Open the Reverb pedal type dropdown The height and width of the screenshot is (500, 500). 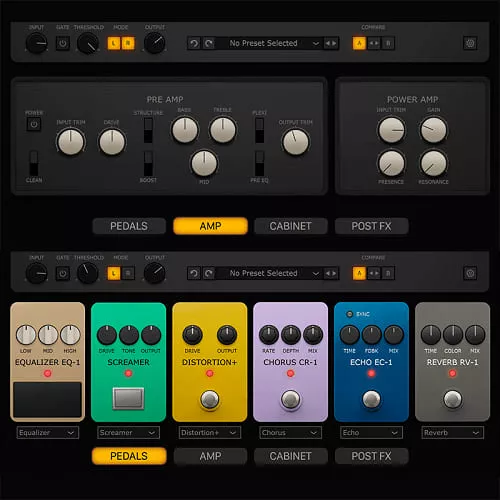452,433
